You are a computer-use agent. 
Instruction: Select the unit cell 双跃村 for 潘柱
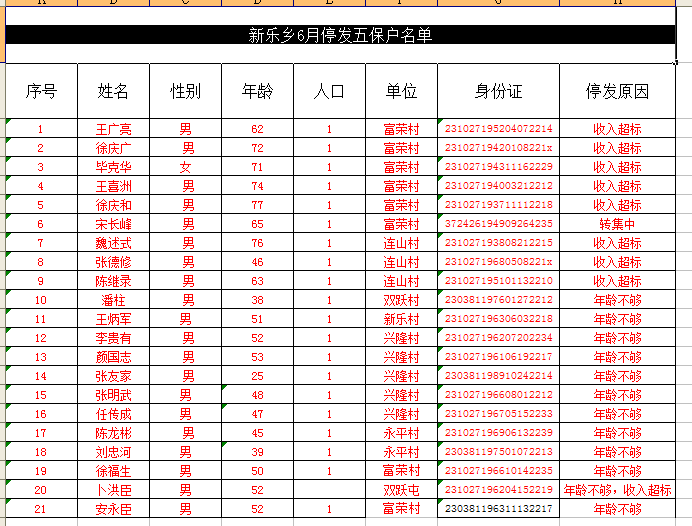point(401,300)
